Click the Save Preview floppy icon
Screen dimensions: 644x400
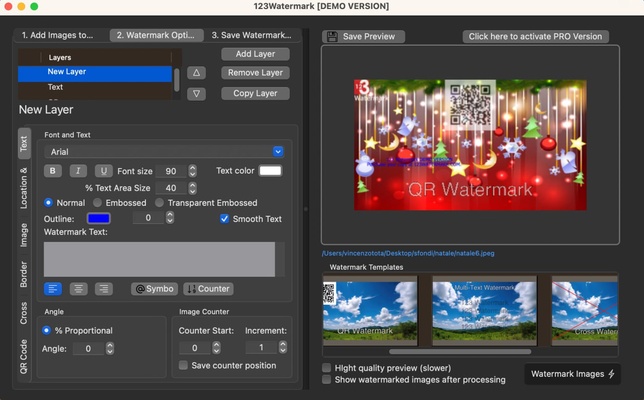332,37
